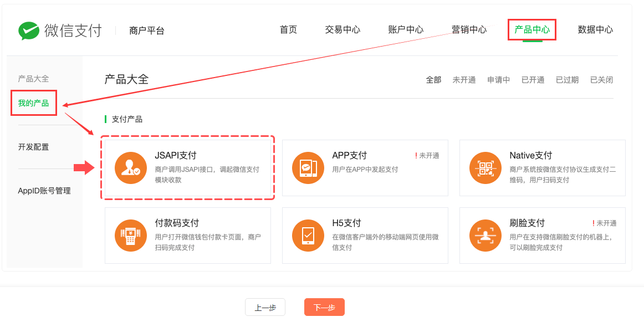This screenshot has height=327, width=644.
Task: Open the APP支付 orange phone icon
Action: (308, 168)
